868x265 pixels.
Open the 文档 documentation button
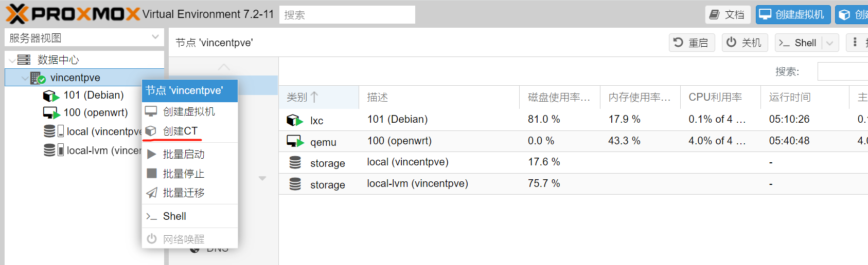[728, 14]
